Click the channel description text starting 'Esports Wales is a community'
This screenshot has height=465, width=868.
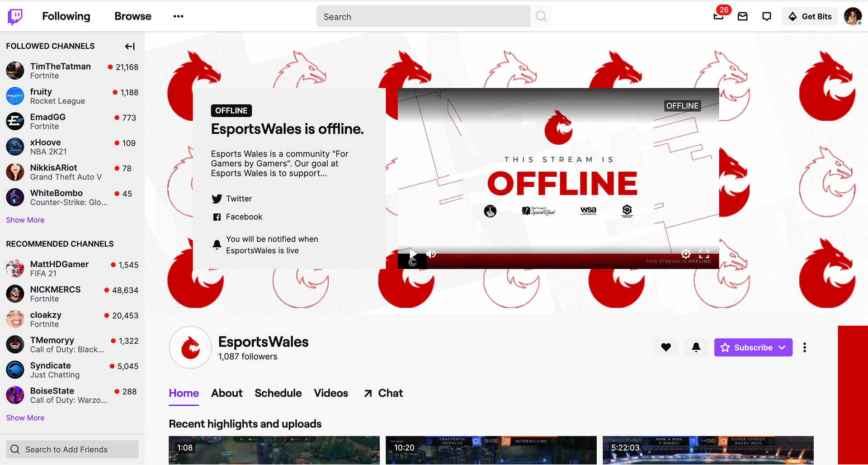[x=280, y=163]
